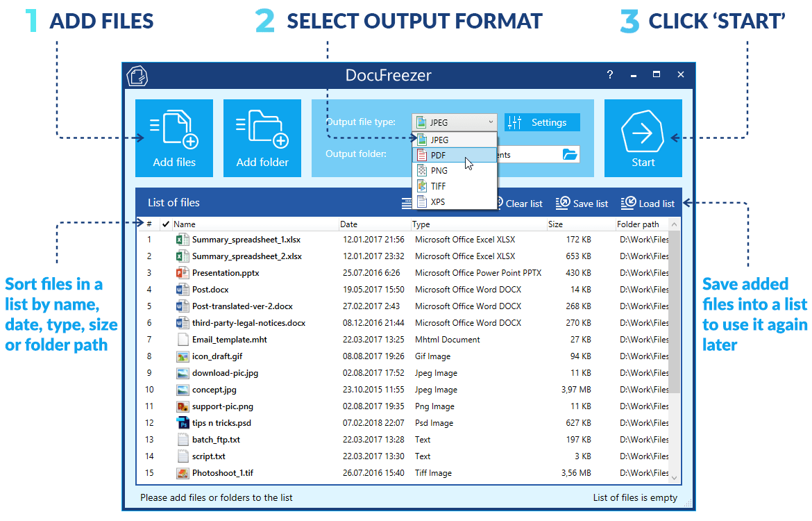Select the date 12.01.2017 21:56

click(373, 240)
